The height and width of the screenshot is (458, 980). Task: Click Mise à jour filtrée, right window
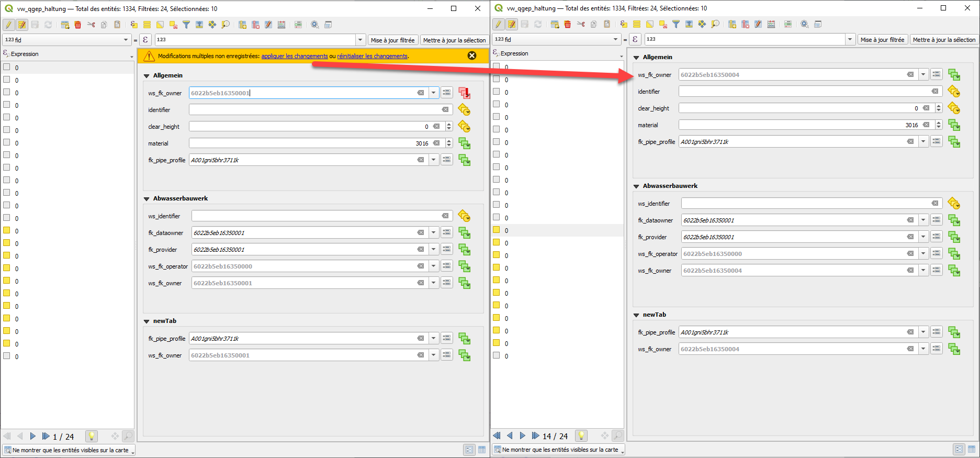click(883, 39)
